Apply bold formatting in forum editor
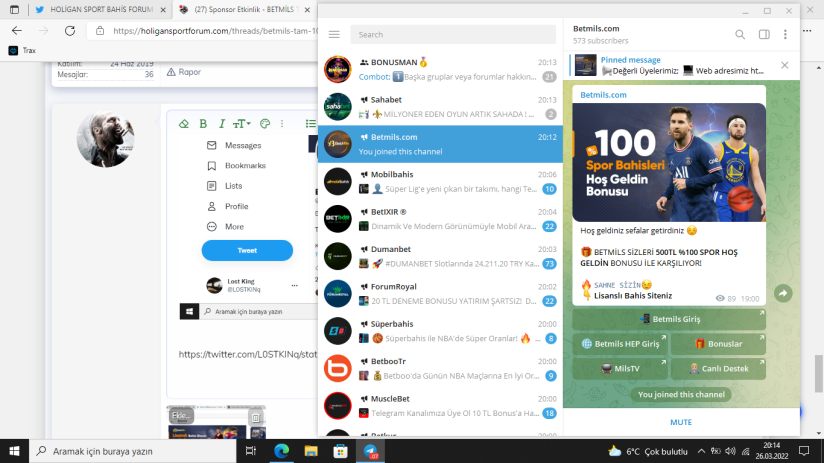The width and height of the screenshot is (824, 463). tap(203, 124)
